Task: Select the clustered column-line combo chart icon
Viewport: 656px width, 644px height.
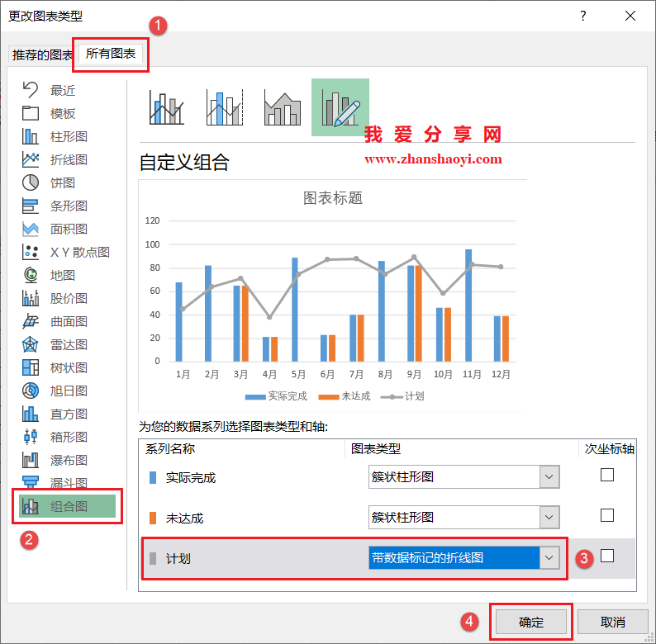Action: [167, 107]
